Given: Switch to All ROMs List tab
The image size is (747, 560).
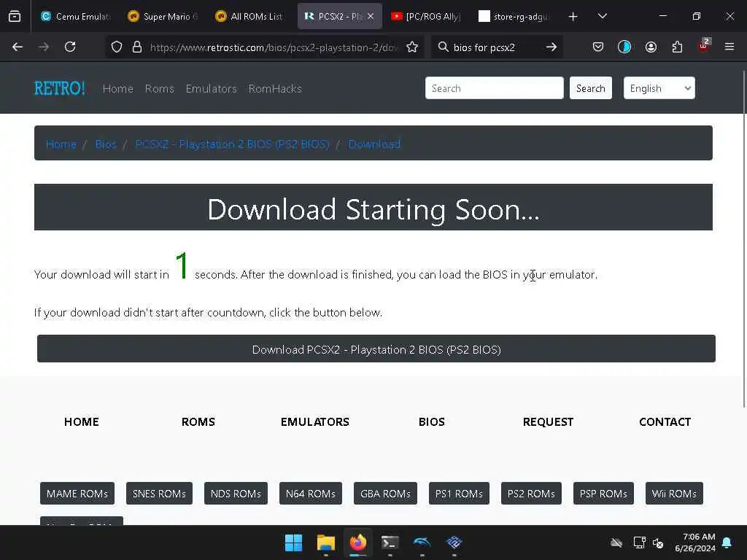Looking at the screenshot, I should [x=249, y=16].
